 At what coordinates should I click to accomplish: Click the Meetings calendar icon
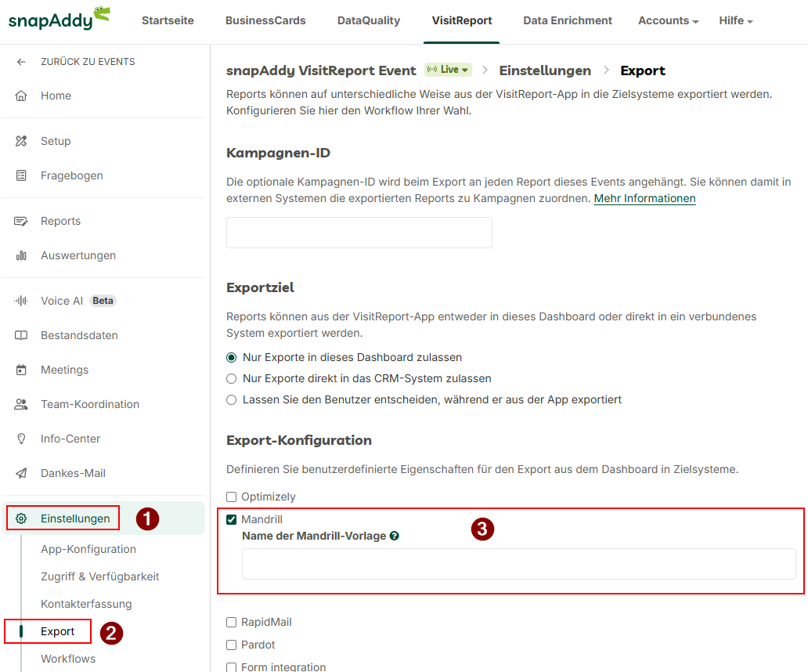click(21, 370)
